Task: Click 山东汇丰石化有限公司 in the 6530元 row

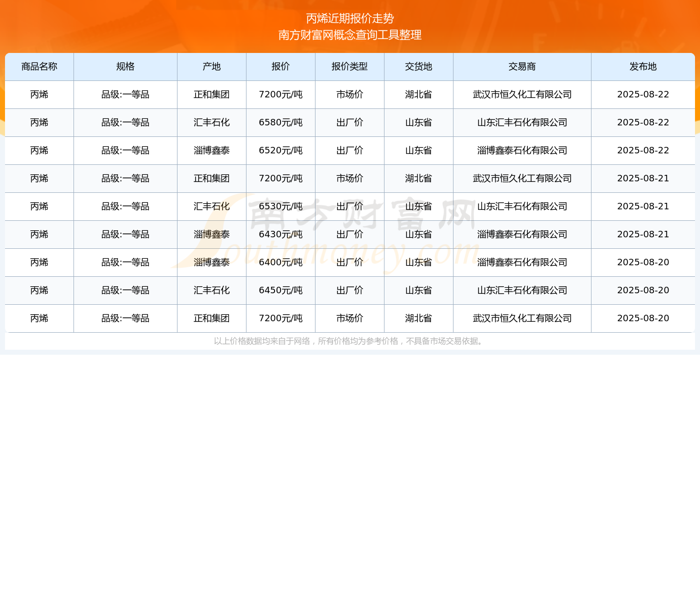Action: [522, 206]
